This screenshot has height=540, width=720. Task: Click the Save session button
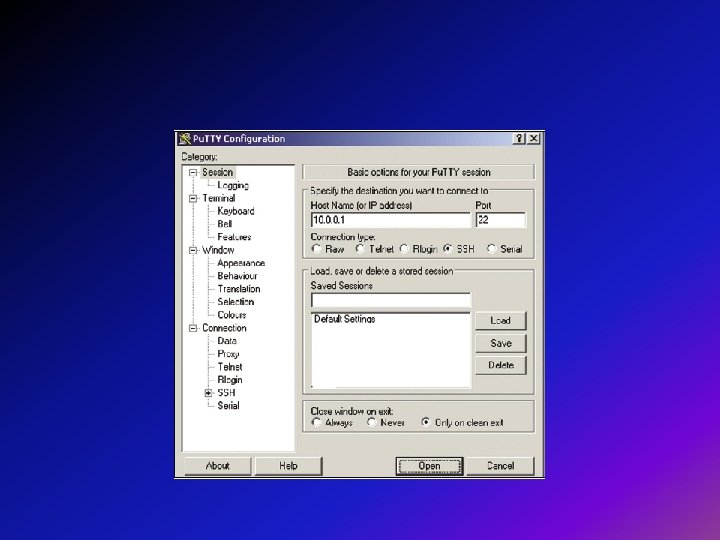pos(501,343)
